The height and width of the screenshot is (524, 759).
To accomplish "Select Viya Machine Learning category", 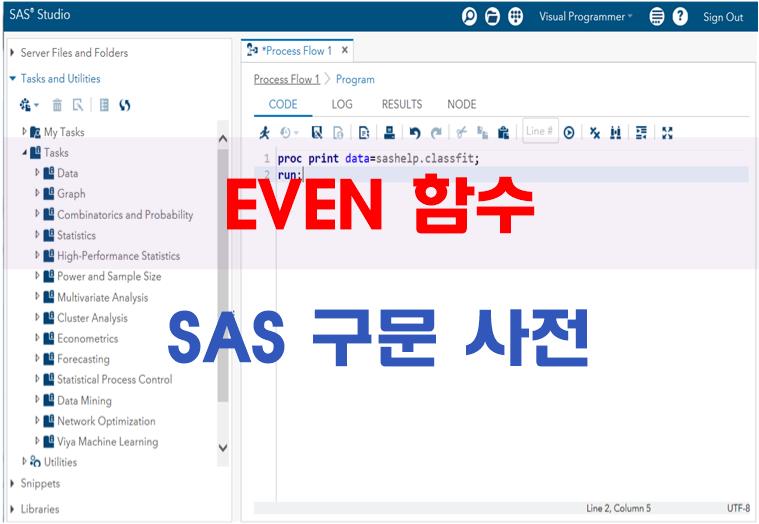I will (x=107, y=441).
